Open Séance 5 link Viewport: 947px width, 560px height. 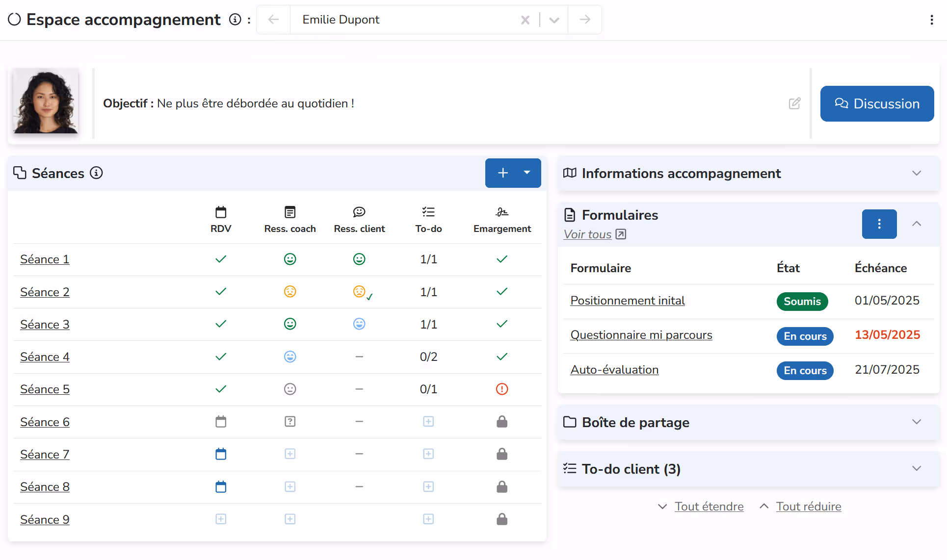coord(45,389)
